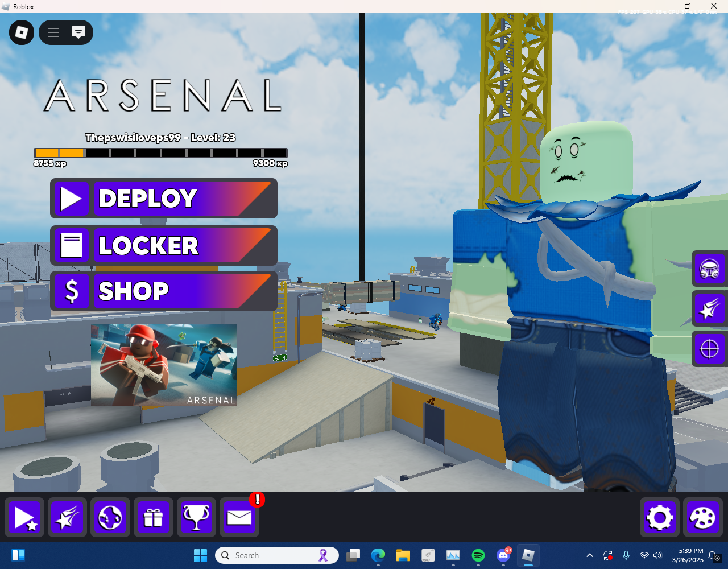Open the gear settings icon in Arsenal
This screenshot has width=728, height=569.
[660, 517]
